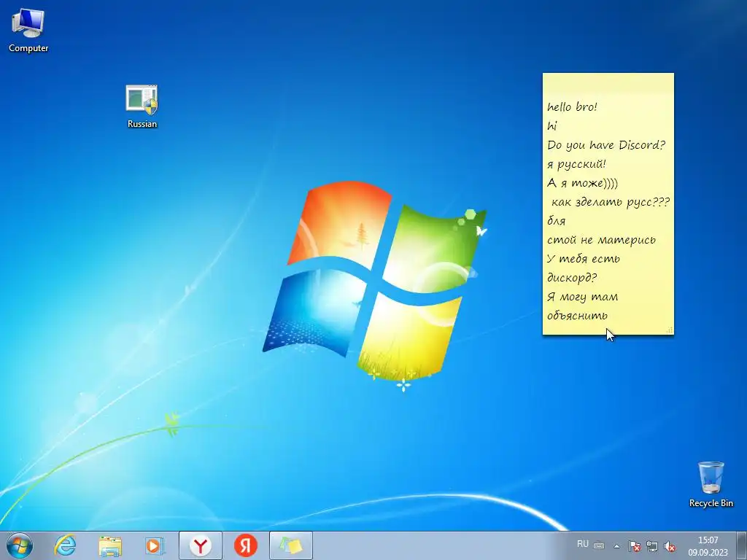Viewport: 747px width, 560px height.
Task: Select the Russian installer icon on desktop
Action: (x=142, y=106)
